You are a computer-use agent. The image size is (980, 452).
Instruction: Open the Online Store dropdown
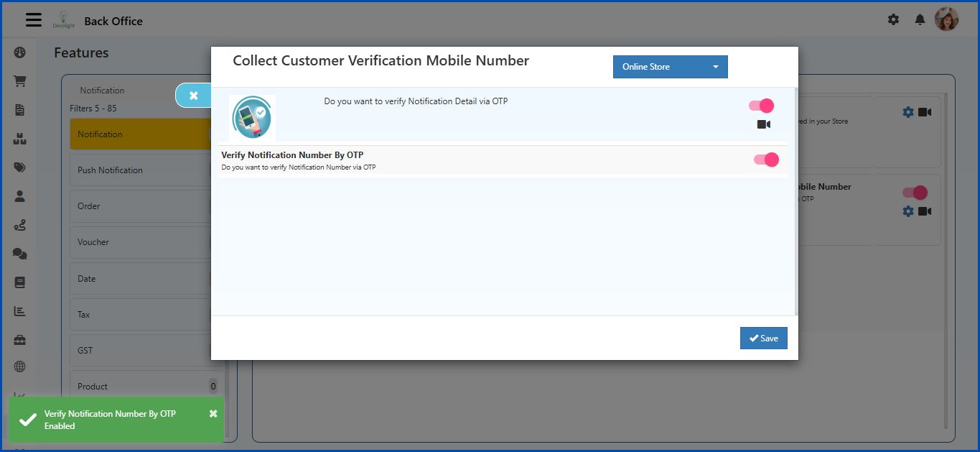tap(669, 66)
